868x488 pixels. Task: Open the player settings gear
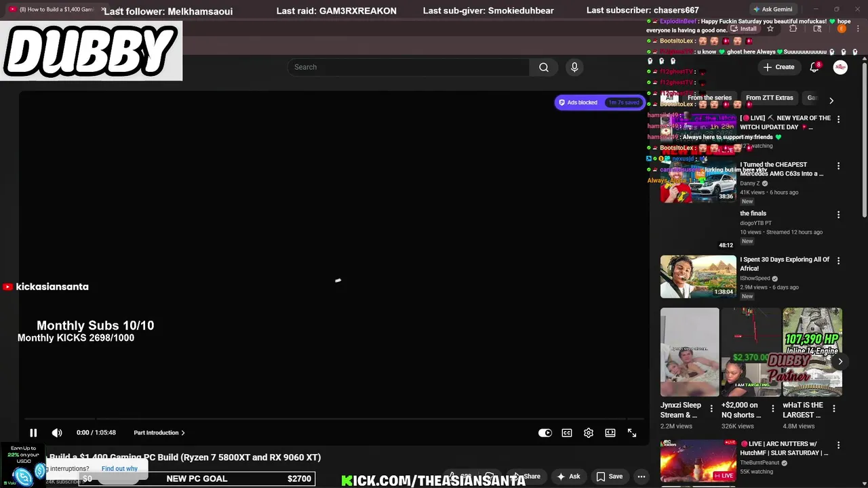[x=589, y=432]
